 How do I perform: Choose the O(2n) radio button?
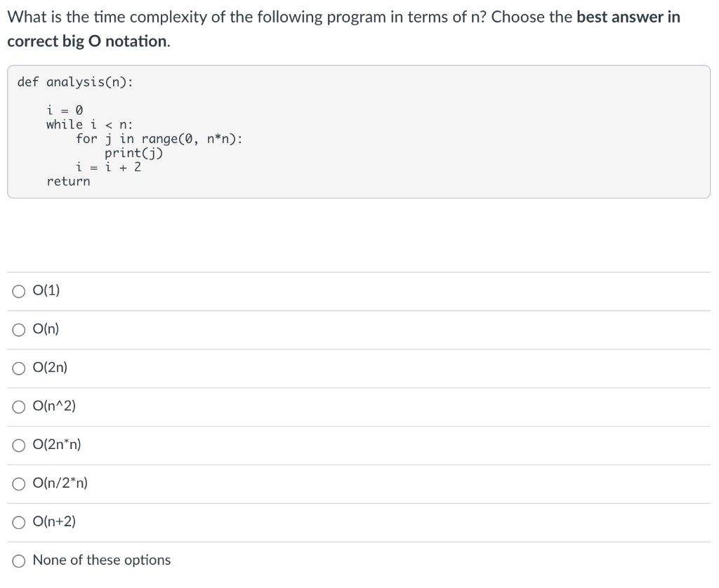[19, 368]
